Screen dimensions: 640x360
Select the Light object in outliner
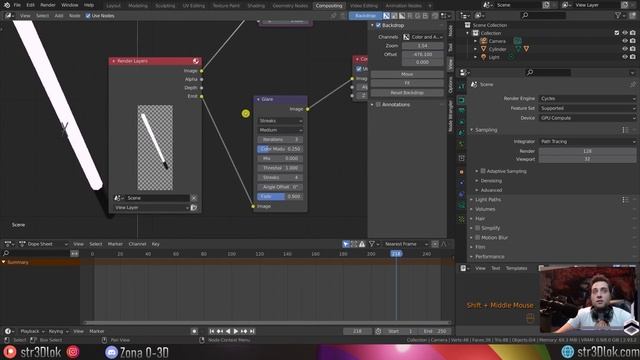(x=494, y=57)
